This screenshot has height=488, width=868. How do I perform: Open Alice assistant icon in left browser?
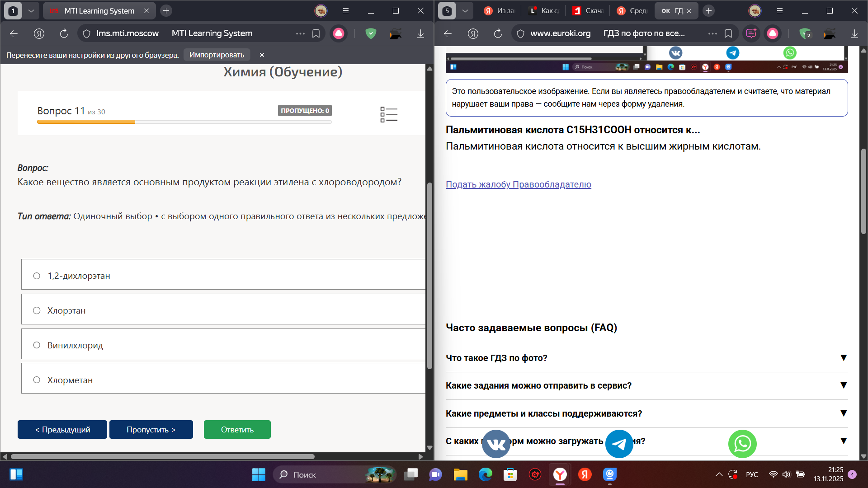(339, 33)
